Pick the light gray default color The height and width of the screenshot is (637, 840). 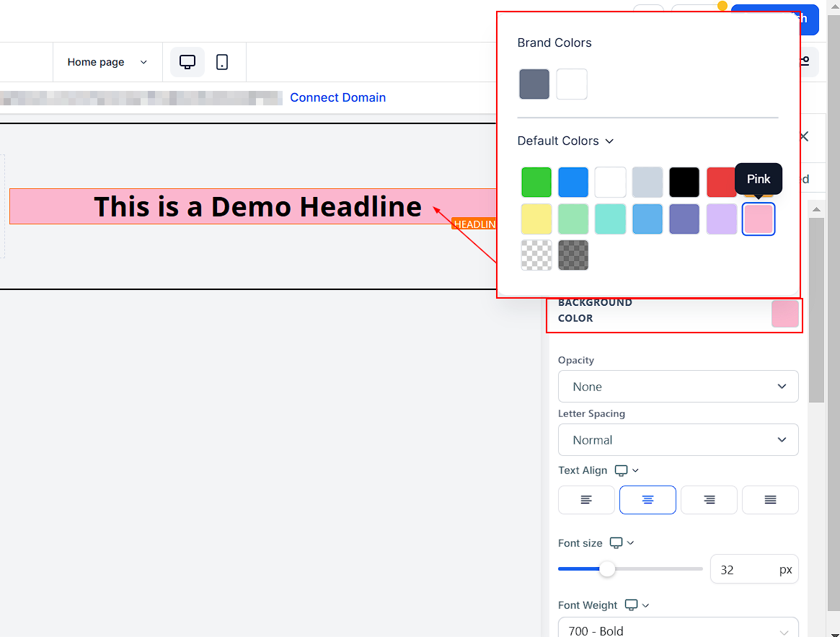[x=647, y=183]
